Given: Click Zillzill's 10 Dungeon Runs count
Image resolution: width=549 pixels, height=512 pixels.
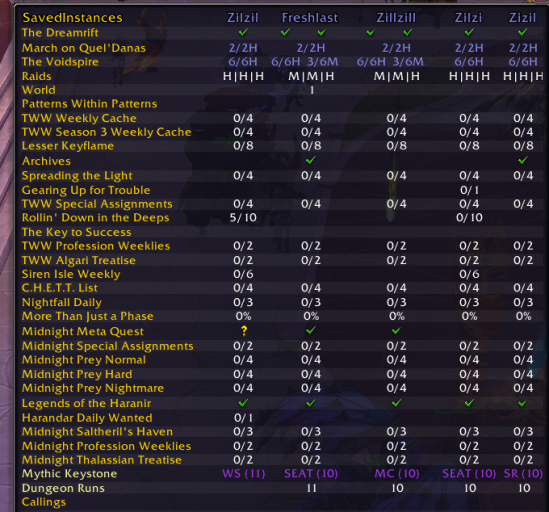Looking at the screenshot, I should 397,488.
